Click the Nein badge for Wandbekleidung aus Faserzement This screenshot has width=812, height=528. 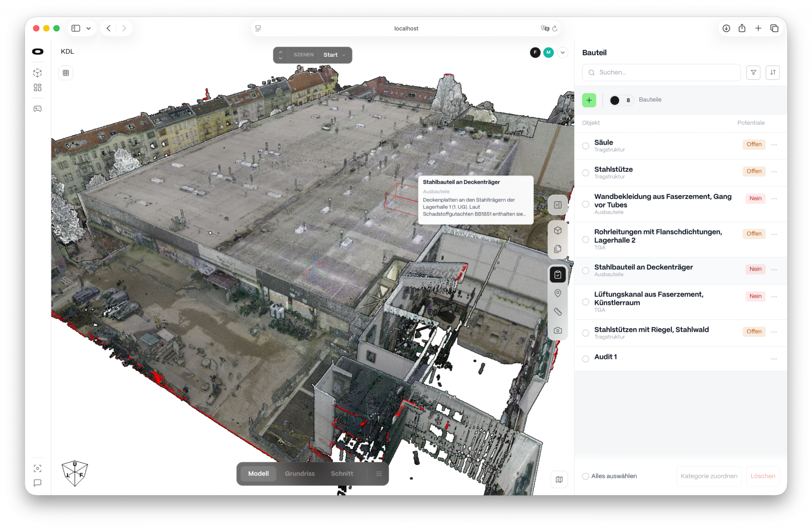point(755,198)
